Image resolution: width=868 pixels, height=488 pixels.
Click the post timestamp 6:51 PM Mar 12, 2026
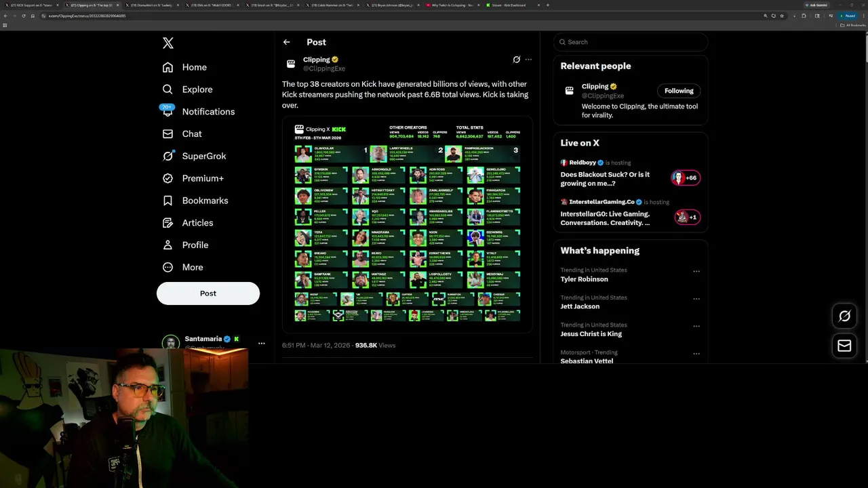(x=316, y=345)
